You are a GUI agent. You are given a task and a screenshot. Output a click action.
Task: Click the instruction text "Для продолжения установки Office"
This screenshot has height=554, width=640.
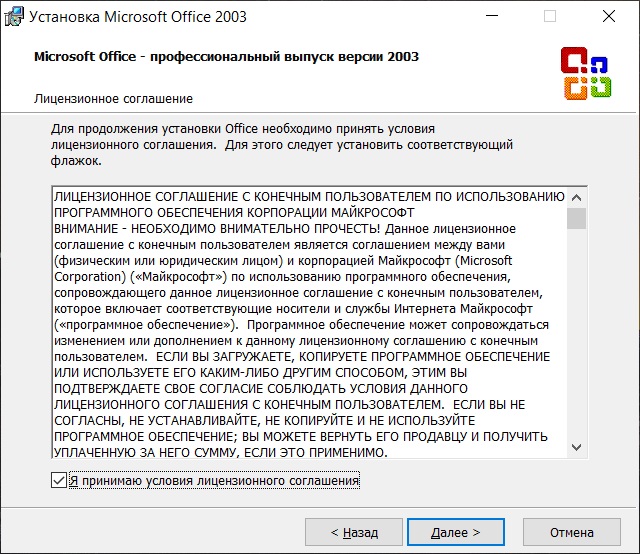[154, 129]
